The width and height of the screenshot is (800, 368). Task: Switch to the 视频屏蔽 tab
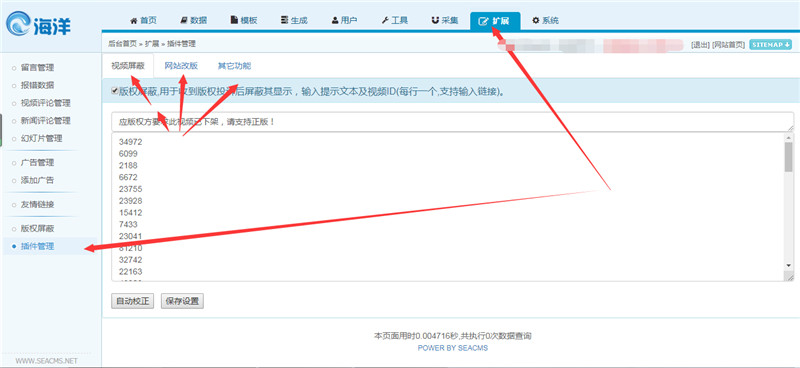tap(128, 66)
